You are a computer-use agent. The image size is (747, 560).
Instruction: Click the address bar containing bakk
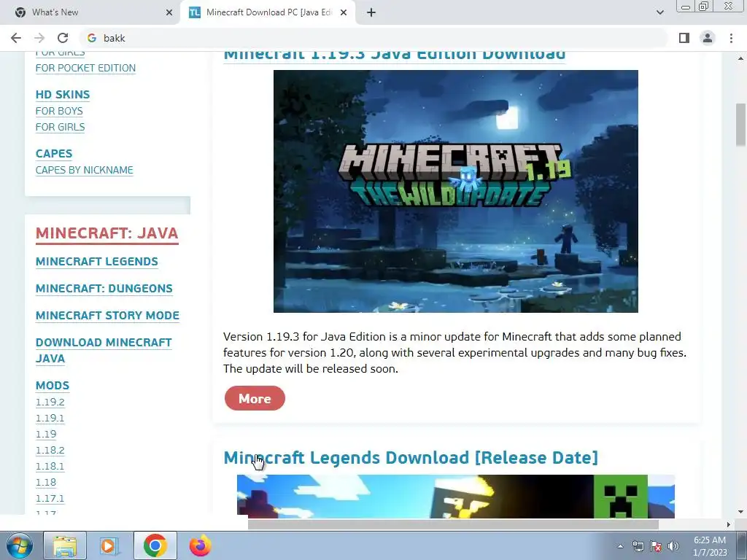point(374,38)
